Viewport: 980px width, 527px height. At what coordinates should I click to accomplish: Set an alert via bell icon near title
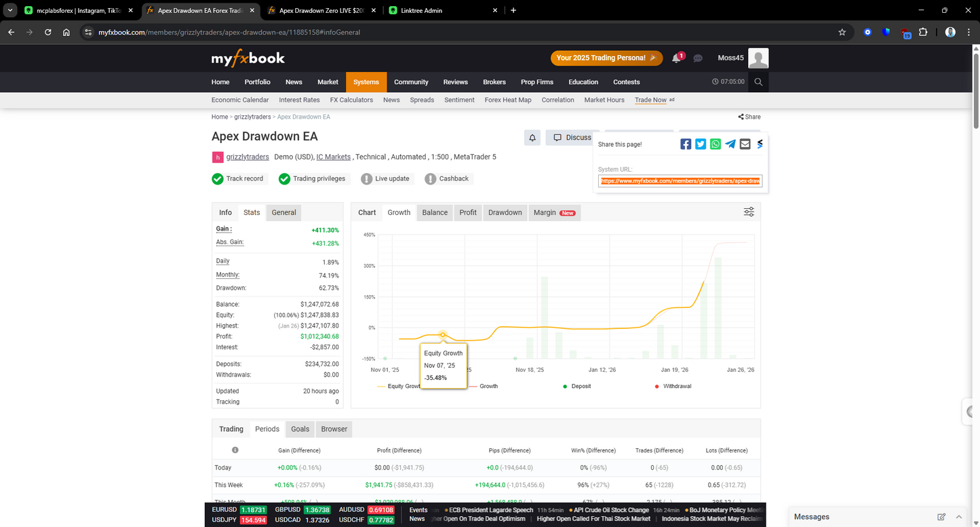pos(532,138)
